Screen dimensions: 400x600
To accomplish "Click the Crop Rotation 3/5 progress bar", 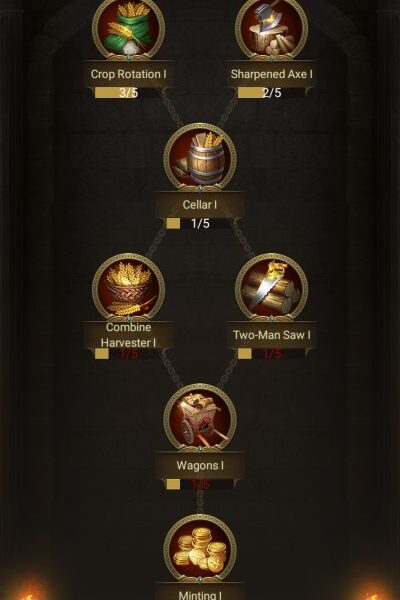I will (x=129, y=93).
